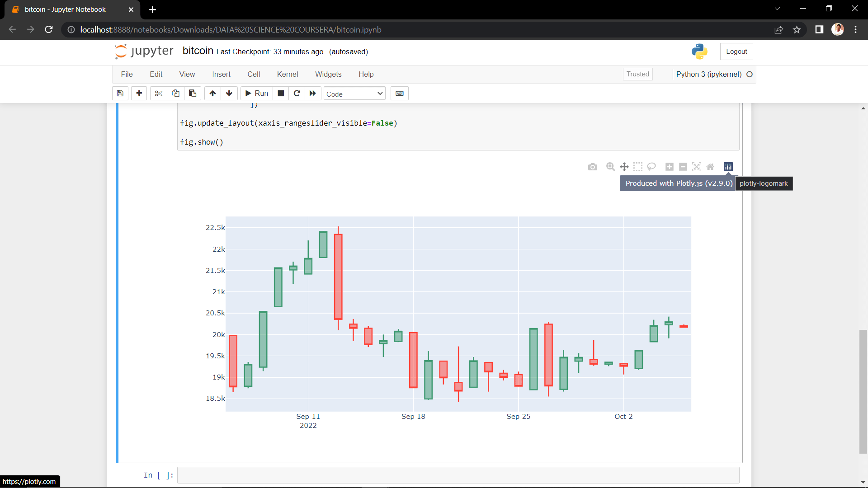Download the plot as a PNG image
The image size is (868, 488).
pos(593,167)
